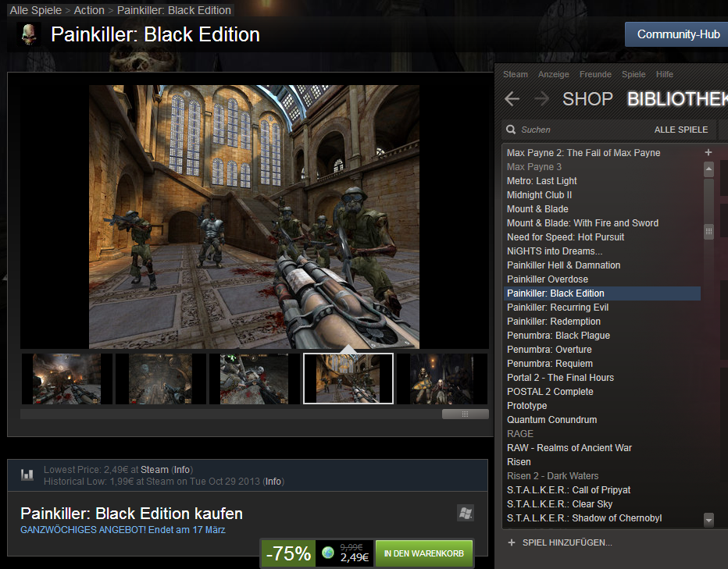Click In den Warenkorb button

tap(424, 553)
